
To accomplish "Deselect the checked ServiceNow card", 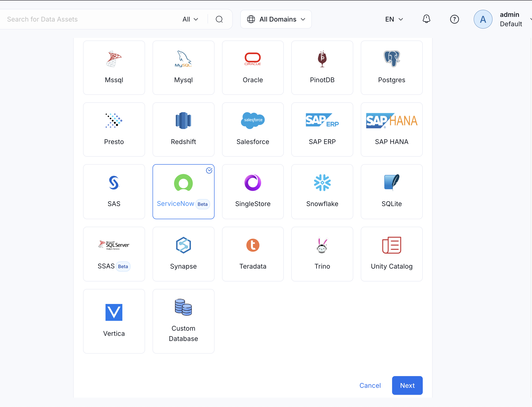I will pos(183,192).
